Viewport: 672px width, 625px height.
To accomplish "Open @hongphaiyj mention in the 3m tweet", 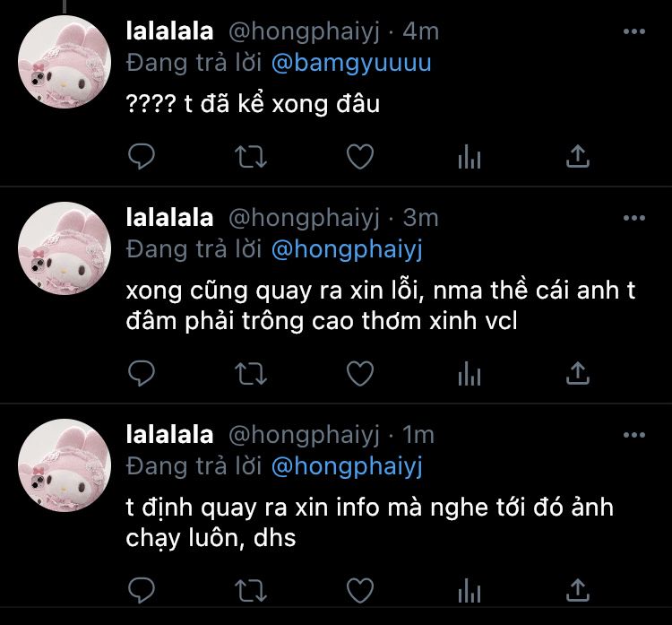I will click(347, 249).
